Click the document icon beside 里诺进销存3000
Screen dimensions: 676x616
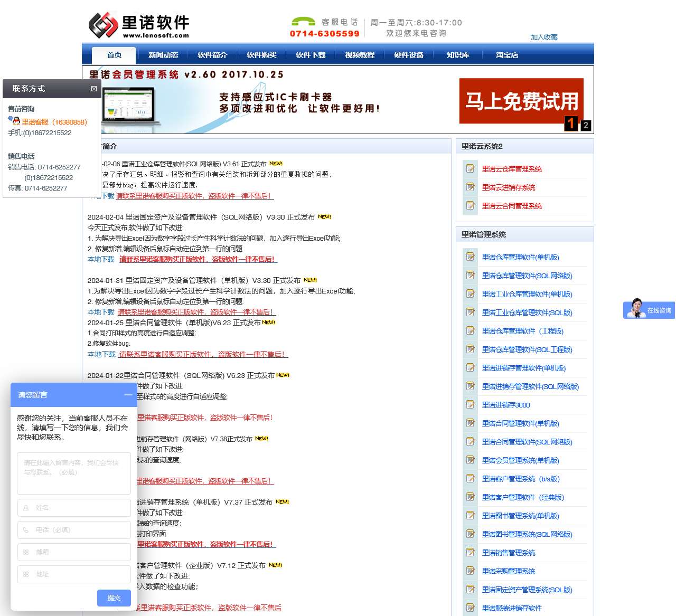pyautogui.click(x=470, y=404)
